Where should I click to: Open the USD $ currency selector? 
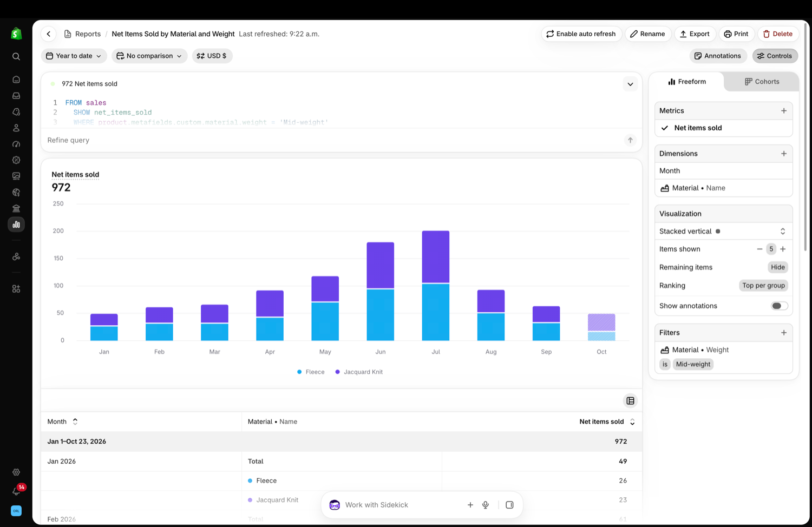[212, 56]
